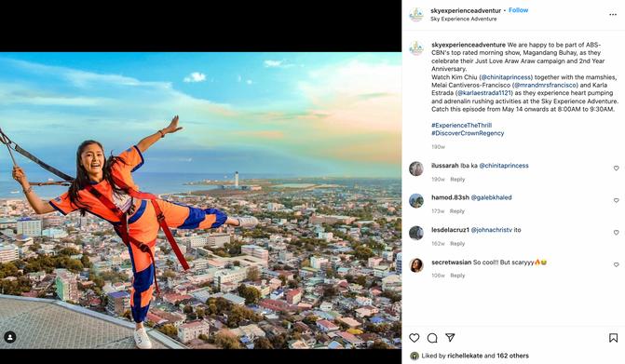Open the @galebkhaled mention

pyautogui.click(x=491, y=197)
